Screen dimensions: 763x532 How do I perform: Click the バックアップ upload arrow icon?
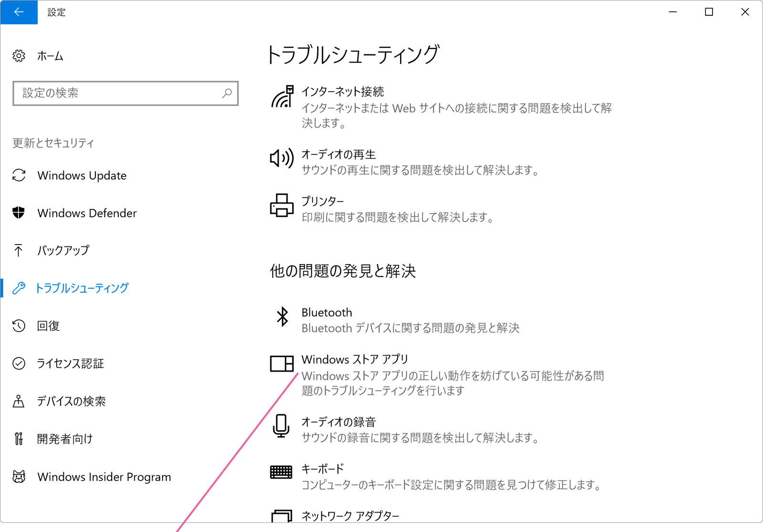[19, 250]
